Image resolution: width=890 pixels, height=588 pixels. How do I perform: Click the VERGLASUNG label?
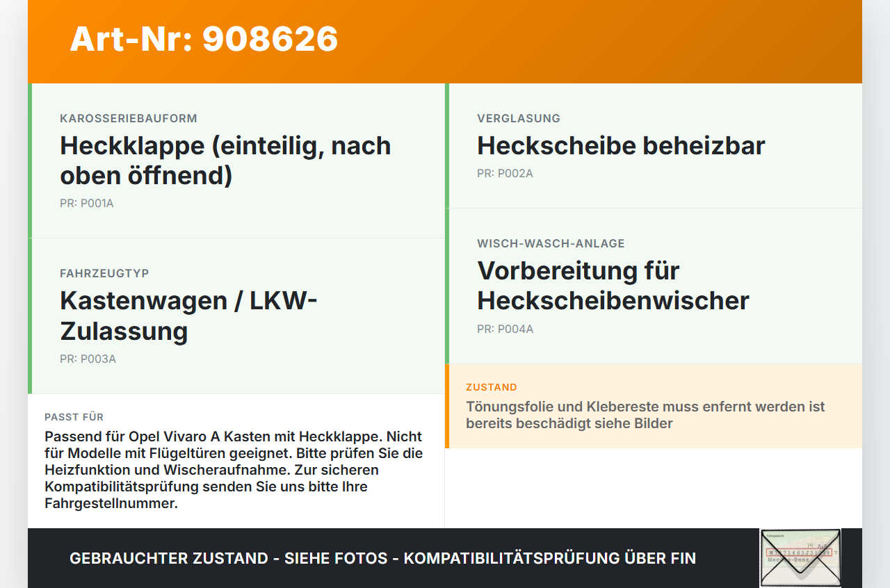[519, 118]
